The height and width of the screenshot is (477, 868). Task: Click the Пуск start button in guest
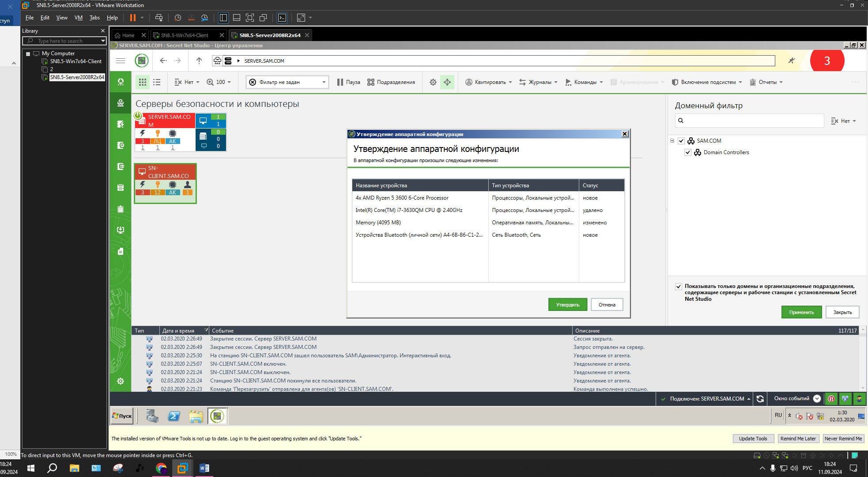122,416
